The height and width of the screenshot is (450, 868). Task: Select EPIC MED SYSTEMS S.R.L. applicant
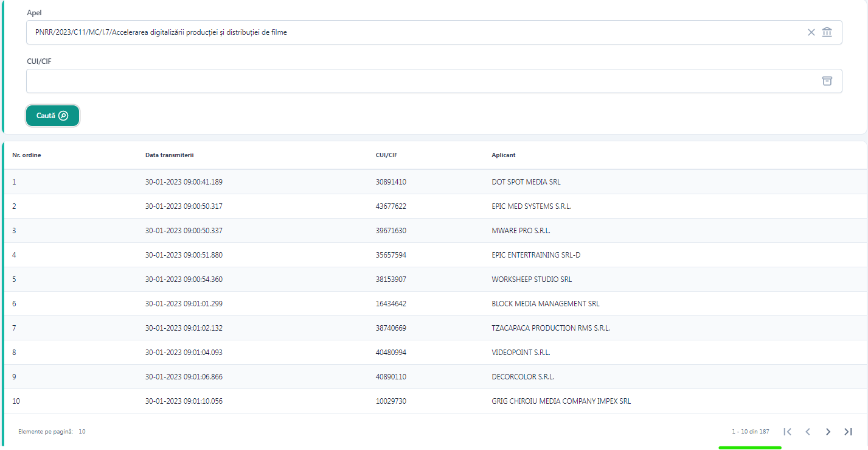(x=532, y=206)
